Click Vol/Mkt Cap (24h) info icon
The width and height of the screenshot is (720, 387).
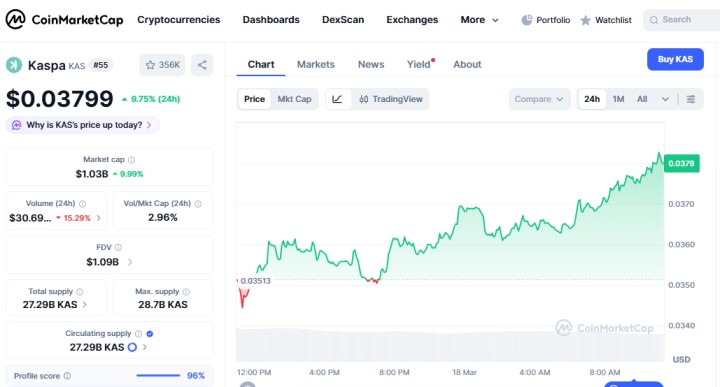(x=198, y=204)
